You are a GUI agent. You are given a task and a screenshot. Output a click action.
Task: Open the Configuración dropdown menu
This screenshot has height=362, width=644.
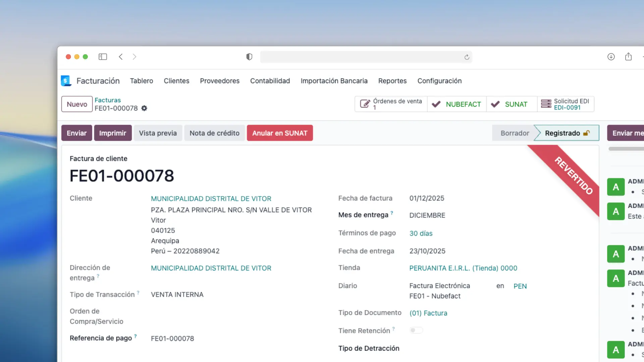(439, 81)
